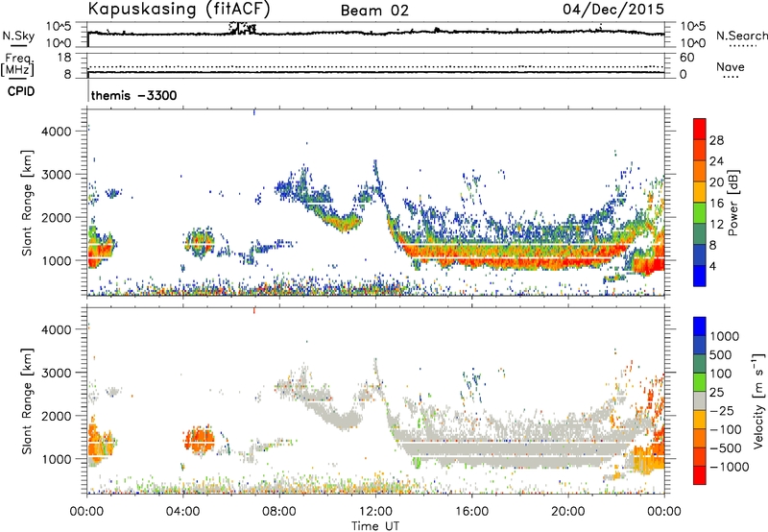Click the 12 dB colorbar label
Viewport: 768px width, 532px height.
point(716,225)
